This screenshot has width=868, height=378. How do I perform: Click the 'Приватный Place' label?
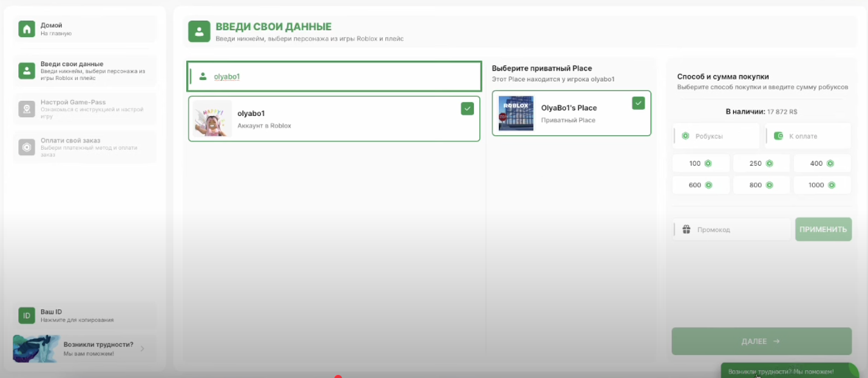click(x=568, y=120)
